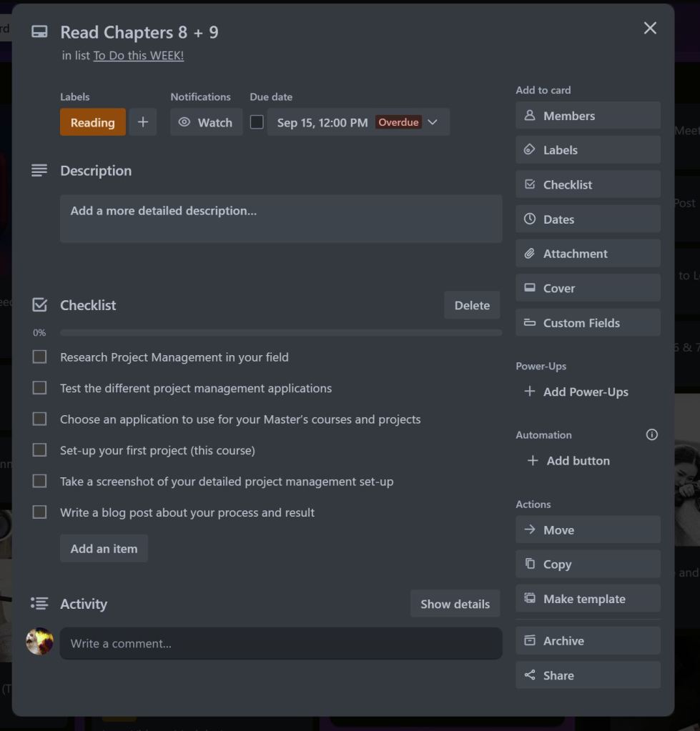
Task: Open the Automation info icon
Action: (651, 434)
